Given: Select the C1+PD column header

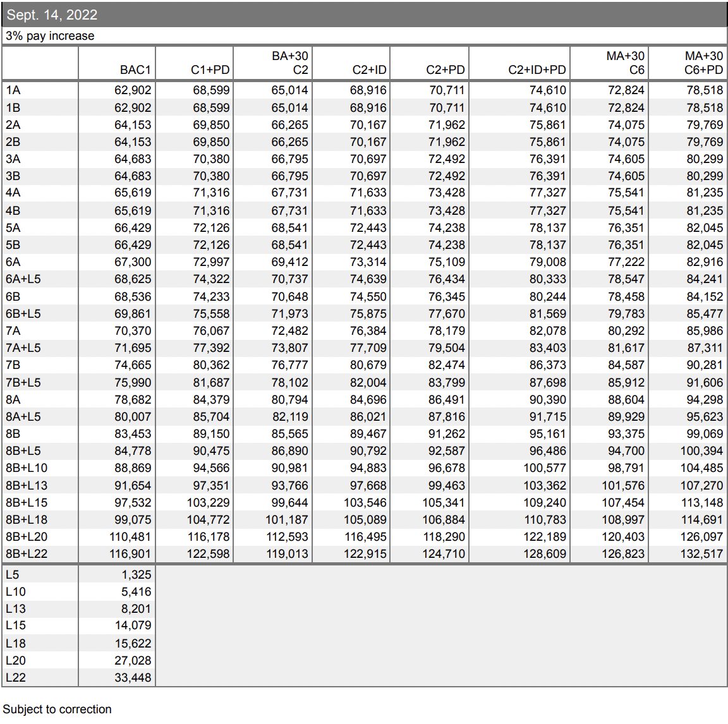Looking at the screenshot, I should coord(210,69).
